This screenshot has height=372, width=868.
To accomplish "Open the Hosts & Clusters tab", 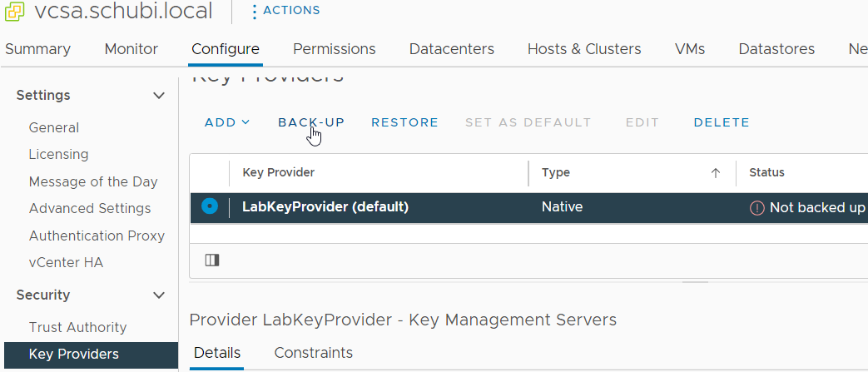I will click(584, 49).
